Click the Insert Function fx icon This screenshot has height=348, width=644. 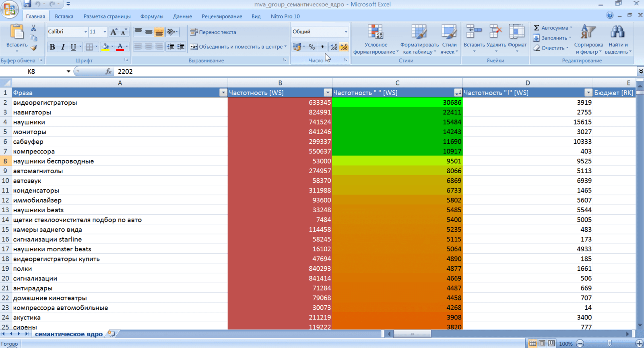[x=108, y=71]
